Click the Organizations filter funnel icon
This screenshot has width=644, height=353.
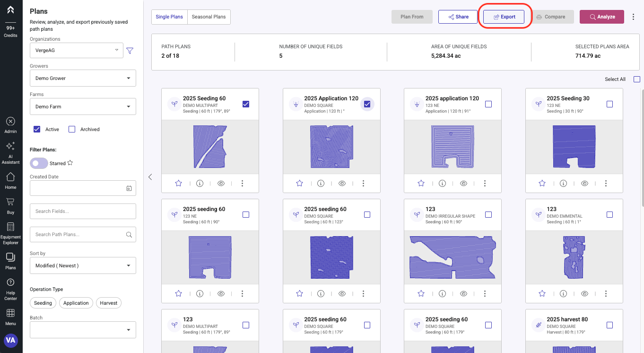point(130,51)
